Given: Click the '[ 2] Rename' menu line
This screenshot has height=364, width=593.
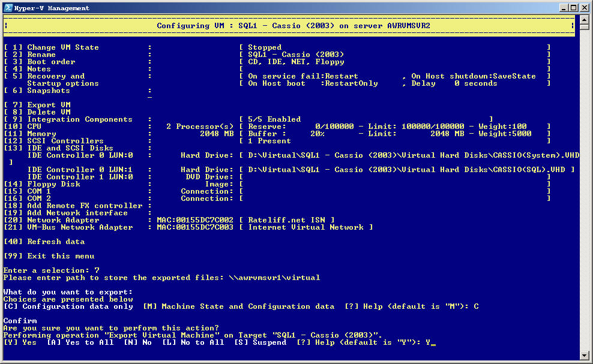Looking at the screenshot, I should pos(30,55).
